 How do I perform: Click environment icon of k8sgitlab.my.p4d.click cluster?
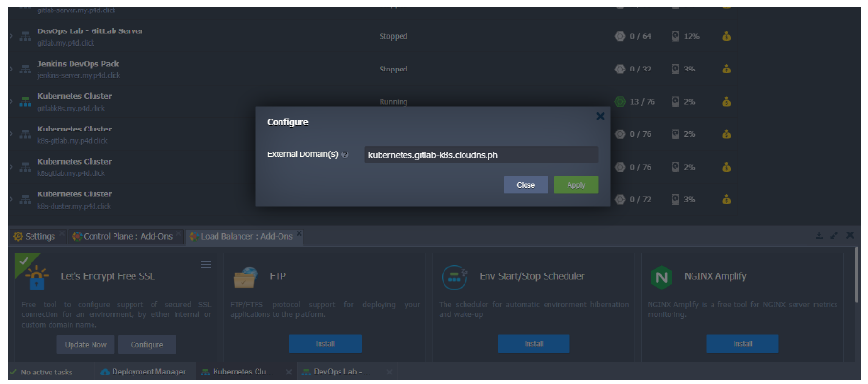25,167
